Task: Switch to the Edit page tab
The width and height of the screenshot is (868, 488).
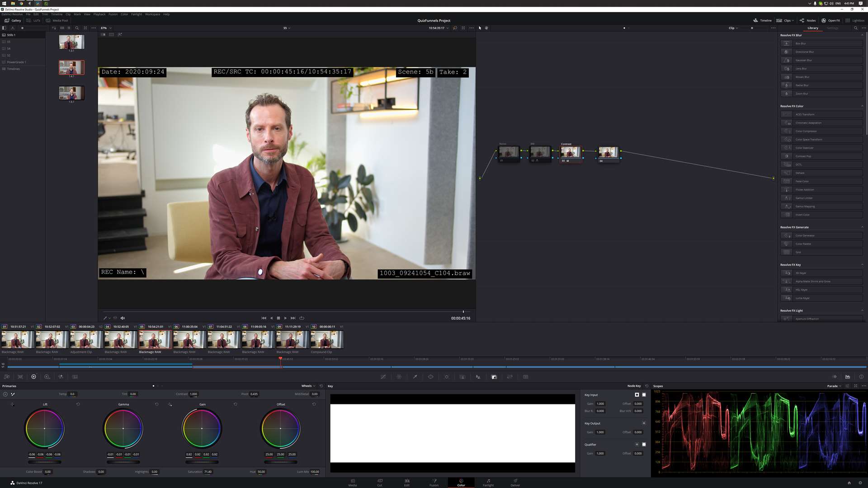Action: click(x=407, y=483)
